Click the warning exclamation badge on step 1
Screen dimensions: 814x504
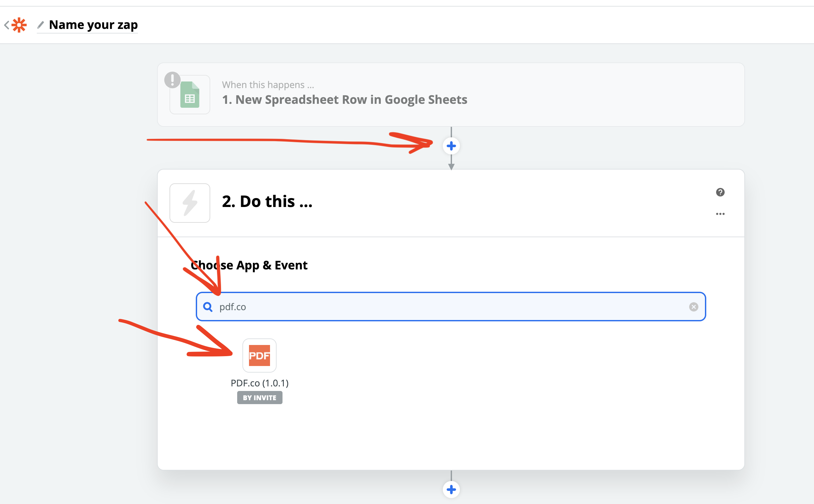pos(172,80)
